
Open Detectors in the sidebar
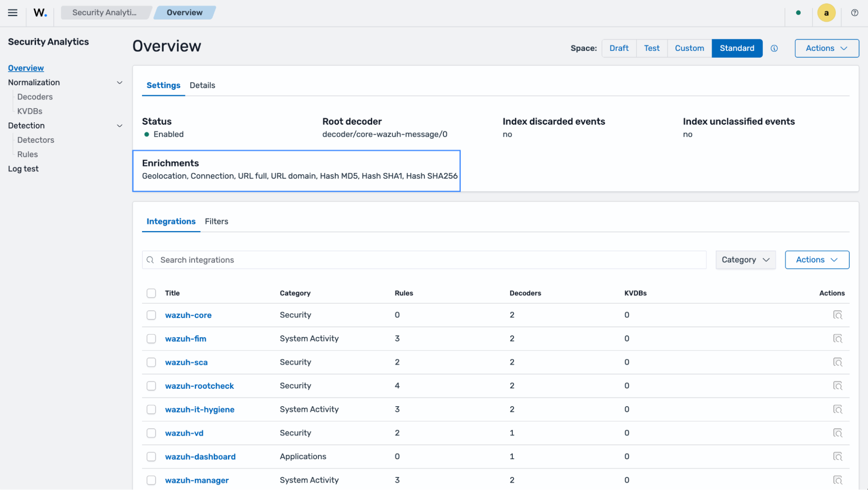(x=36, y=140)
